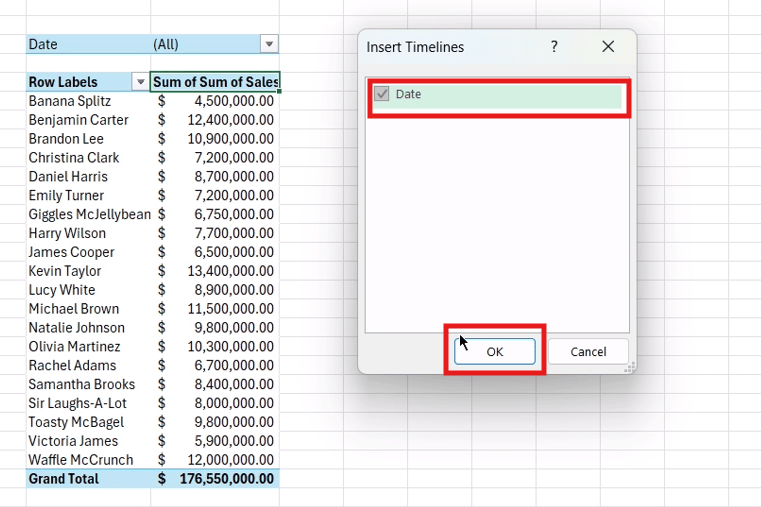The width and height of the screenshot is (761, 507).
Task: Select the Banana Splitz row label
Action: click(88, 101)
